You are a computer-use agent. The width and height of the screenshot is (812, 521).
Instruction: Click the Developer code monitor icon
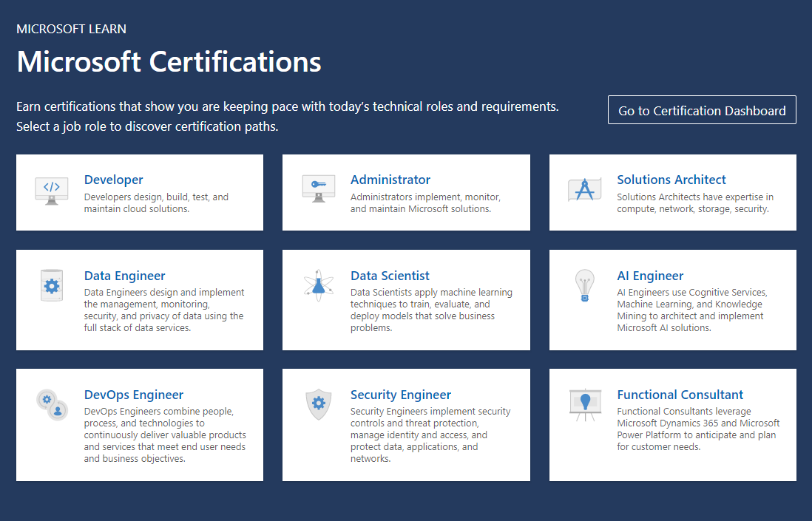coord(51,191)
